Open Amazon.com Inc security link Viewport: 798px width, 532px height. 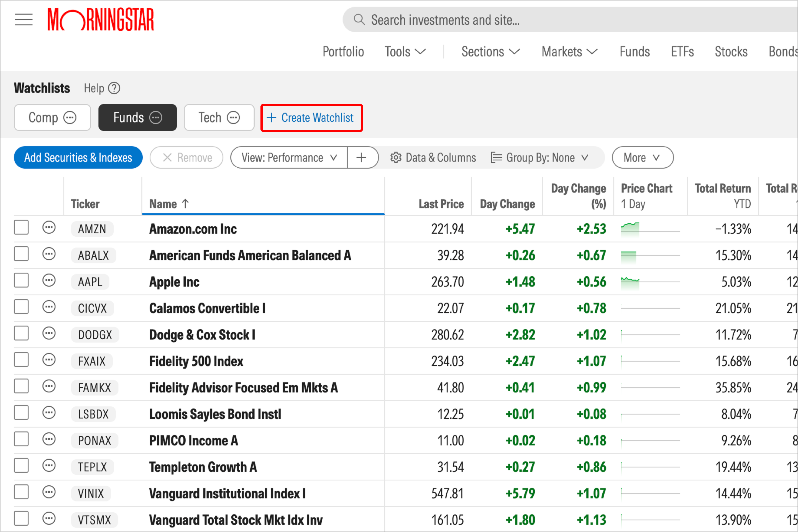coord(193,229)
